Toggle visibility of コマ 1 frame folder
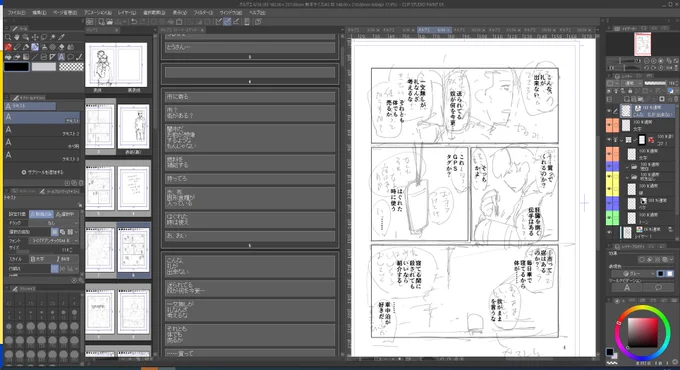The height and width of the screenshot is (370, 680). (x=609, y=140)
